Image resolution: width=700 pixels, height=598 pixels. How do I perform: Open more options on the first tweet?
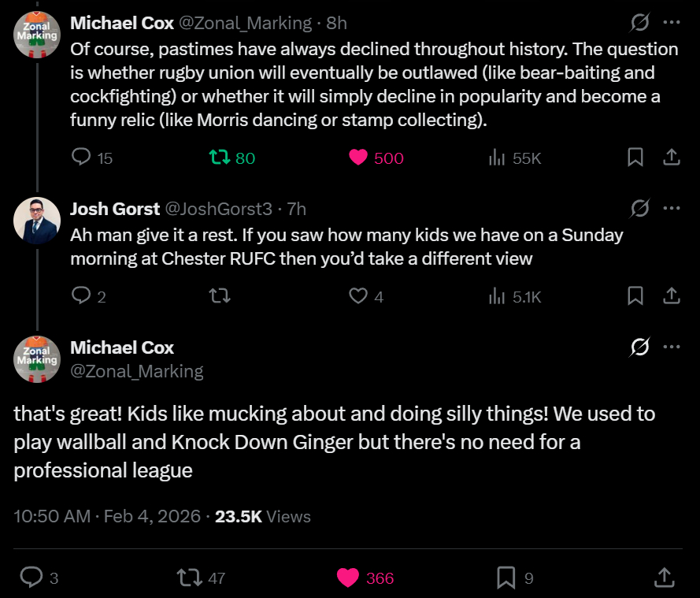(671, 23)
